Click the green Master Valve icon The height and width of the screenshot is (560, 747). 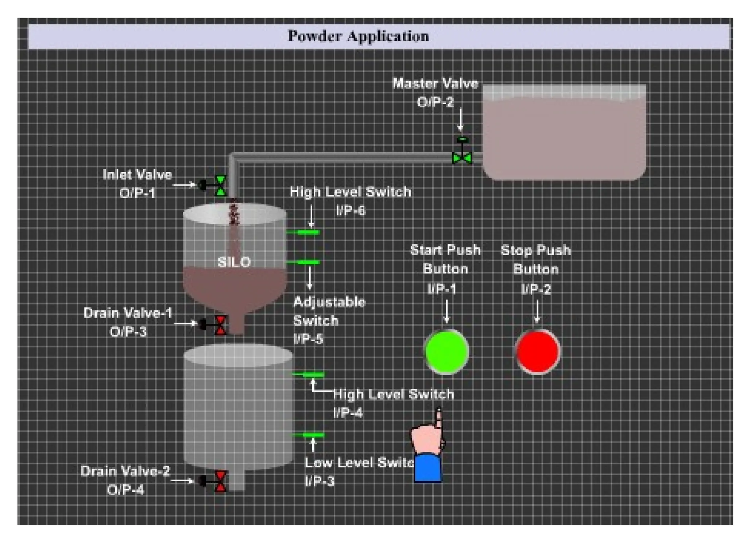[462, 157]
